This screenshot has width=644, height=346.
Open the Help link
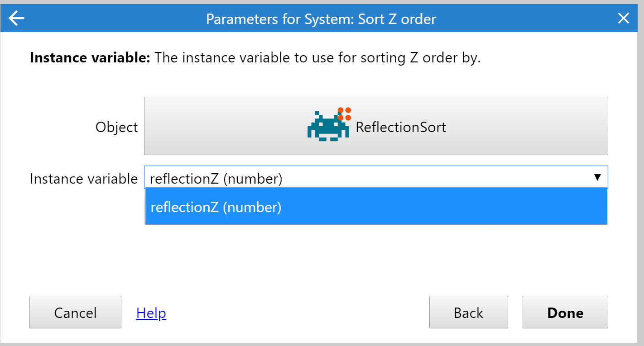click(x=151, y=313)
